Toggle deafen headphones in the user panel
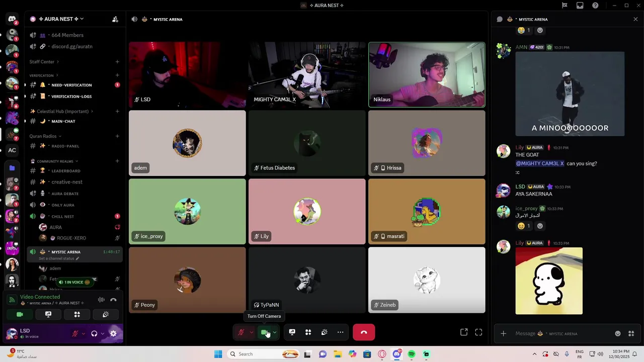The image size is (644, 362). pos(94,333)
